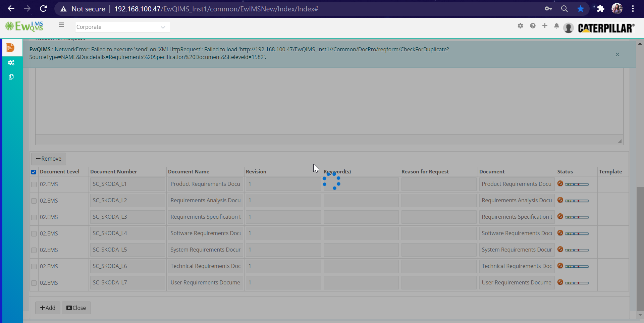The height and width of the screenshot is (323, 644).
Task: Check the row checkbox for SC_SKODA_L5
Action: pyautogui.click(x=34, y=250)
